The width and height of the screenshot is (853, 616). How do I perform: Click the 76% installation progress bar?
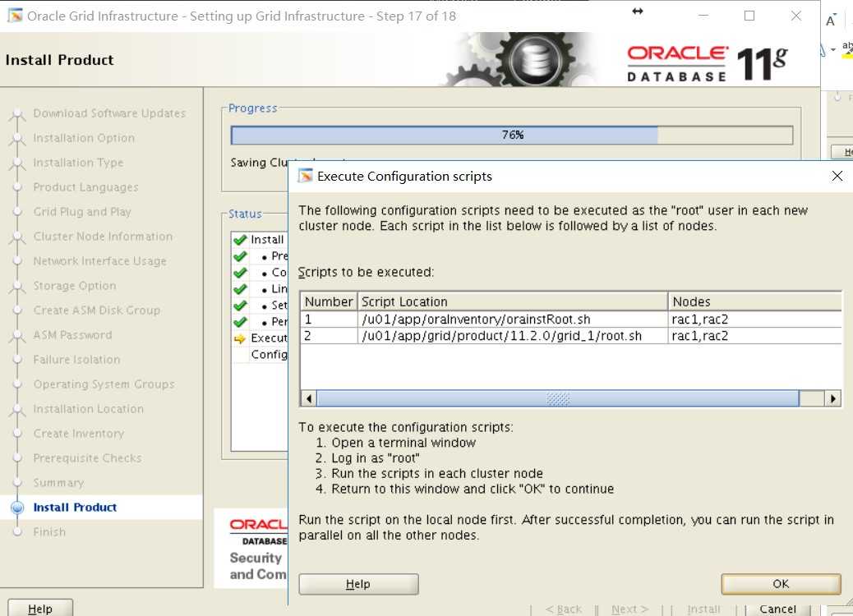511,135
